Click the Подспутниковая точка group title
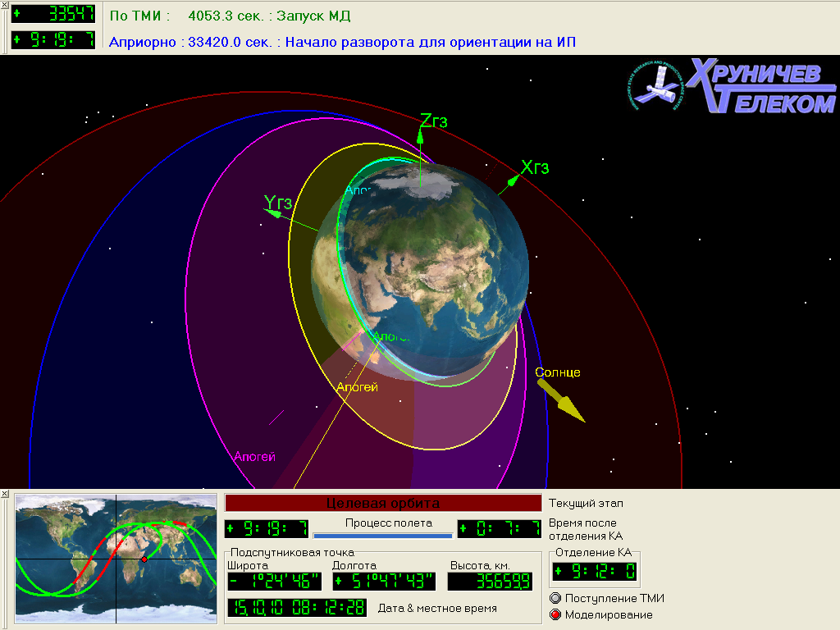The height and width of the screenshot is (630, 840). click(x=293, y=552)
